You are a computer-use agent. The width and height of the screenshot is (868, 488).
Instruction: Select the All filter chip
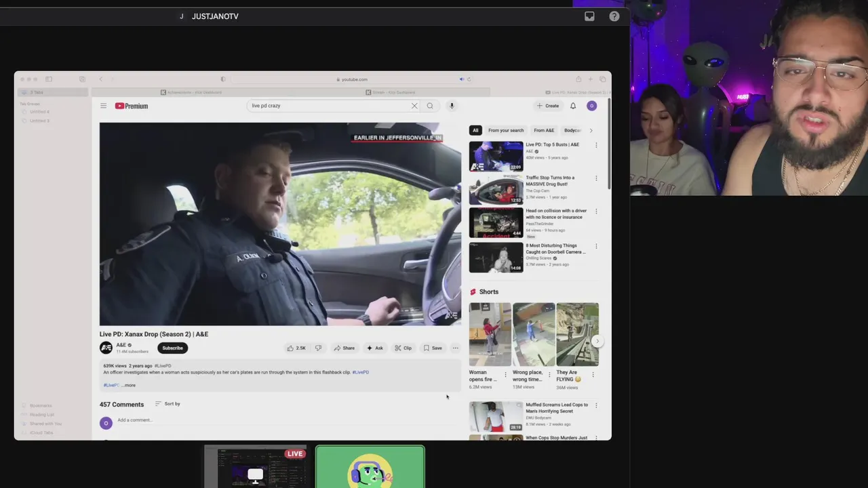475,130
